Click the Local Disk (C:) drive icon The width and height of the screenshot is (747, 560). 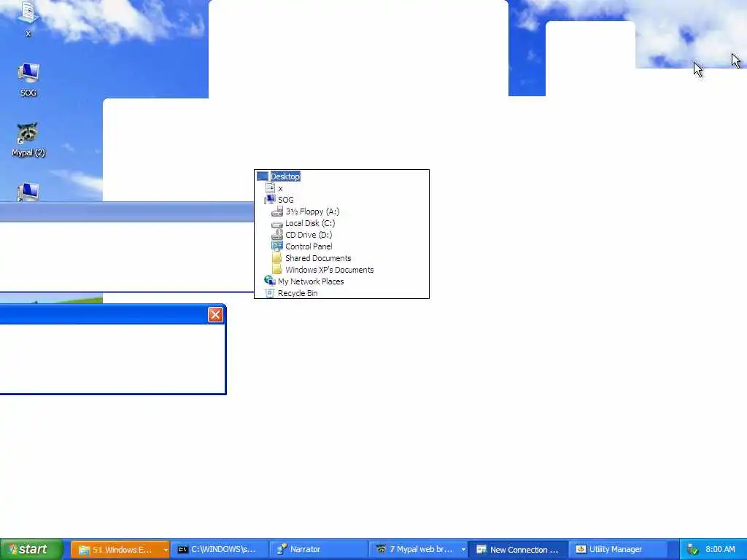(277, 223)
